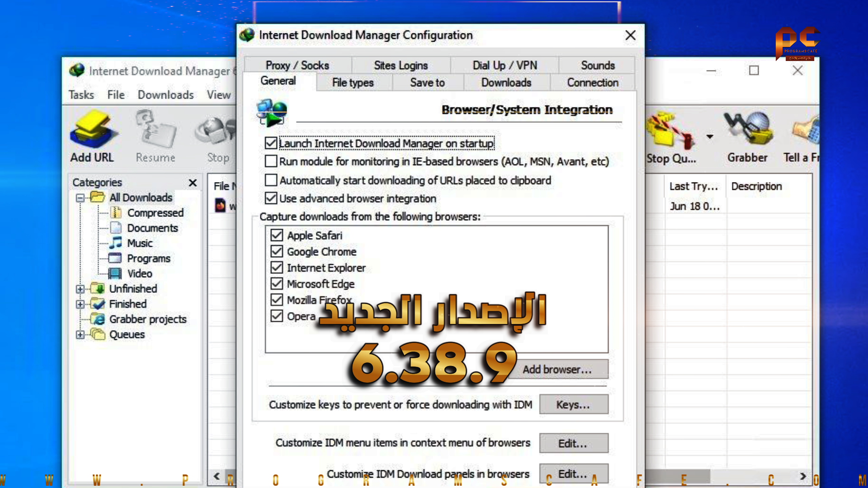This screenshot has height=488, width=868.
Task: Click the Keys button
Action: pyautogui.click(x=573, y=405)
